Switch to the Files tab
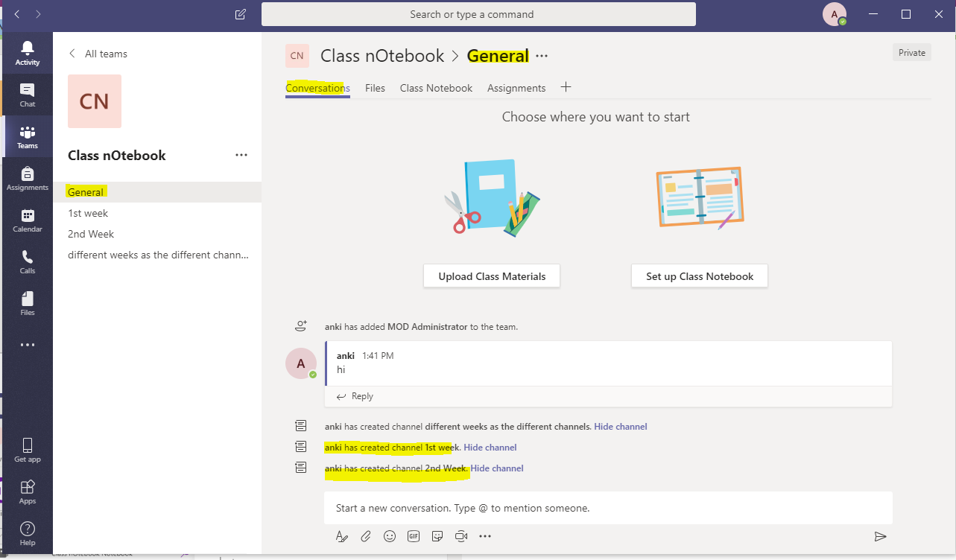The width and height of the screenshot is (956, 560). tap(375, 88)
